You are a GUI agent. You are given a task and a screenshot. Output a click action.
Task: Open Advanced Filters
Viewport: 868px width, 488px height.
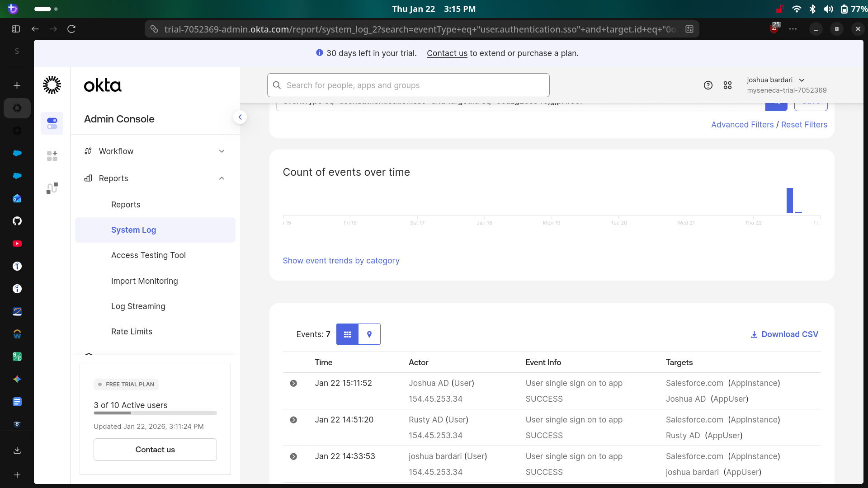(742, 125)
